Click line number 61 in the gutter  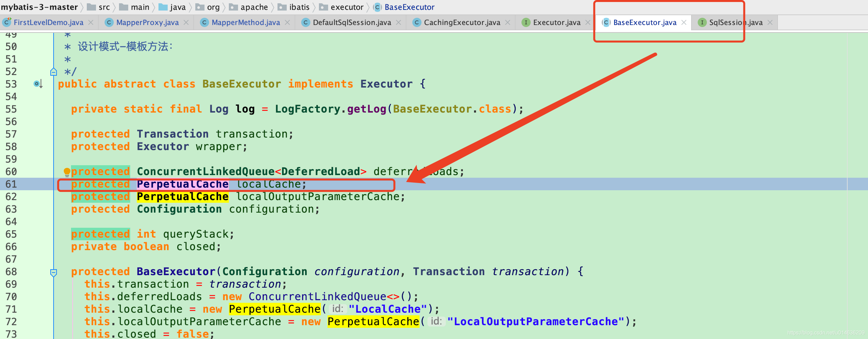[x=11, y=184]
